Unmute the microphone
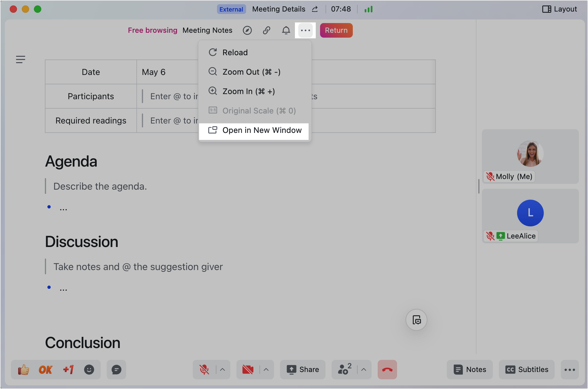Image resolution: width=588 pixels, height=389 pixels. click(204, 370)
